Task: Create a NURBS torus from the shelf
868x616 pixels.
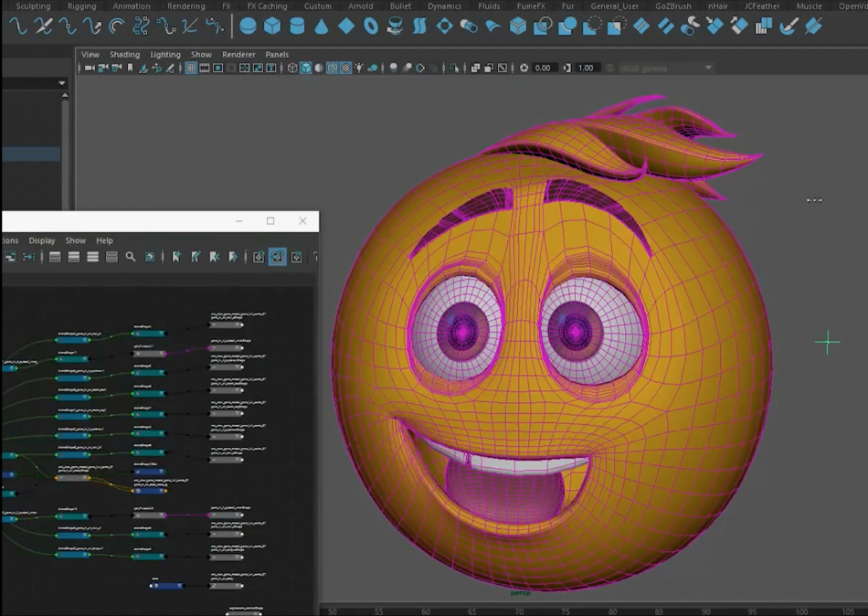Action: coord(370,26)
